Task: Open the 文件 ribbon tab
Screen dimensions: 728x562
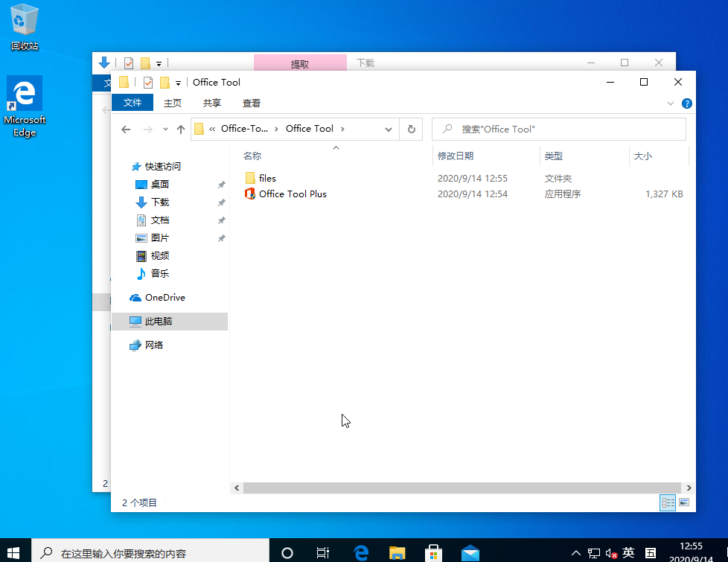Action: (132, 103)
